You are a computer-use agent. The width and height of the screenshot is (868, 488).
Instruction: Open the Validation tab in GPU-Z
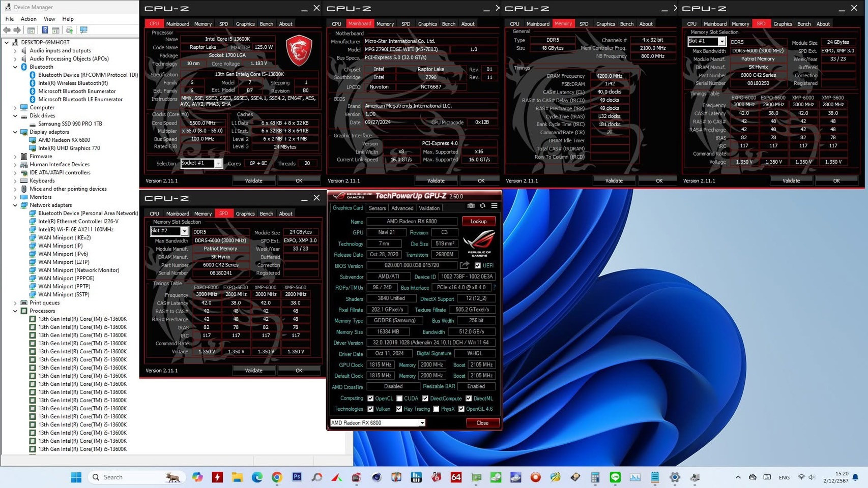[429, 208]
